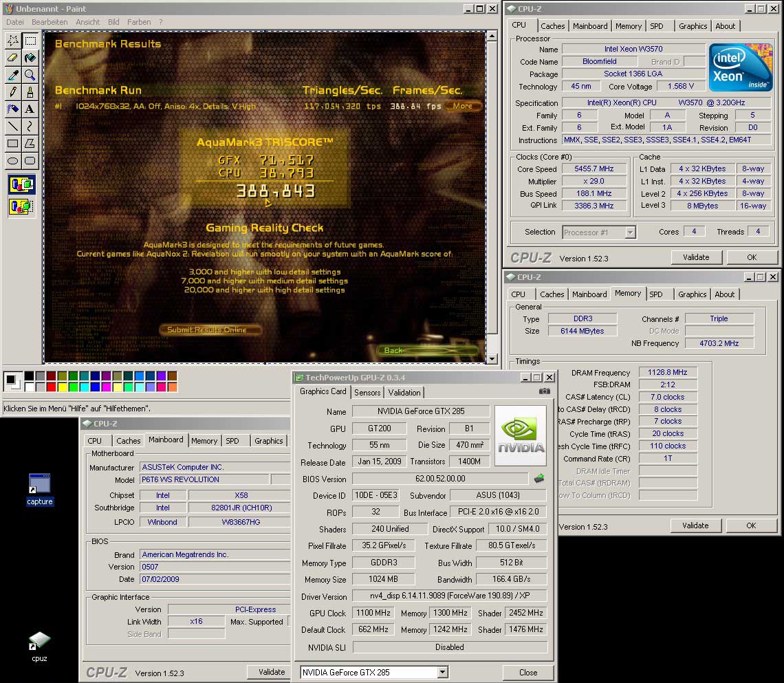Click the BIOS Version field 62.00.52.00.00

point(440,479)
